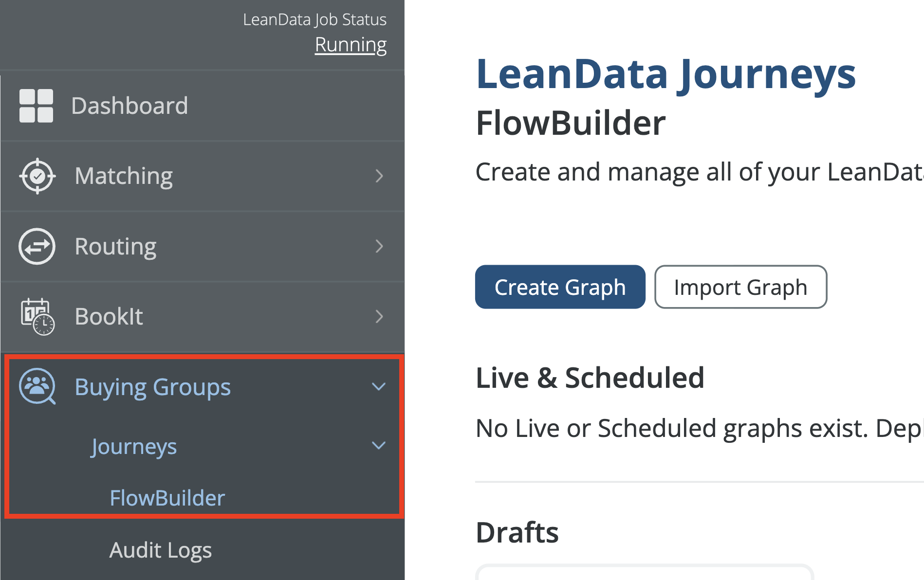Collapse the Journeys submenu chevron

[379, 446]
